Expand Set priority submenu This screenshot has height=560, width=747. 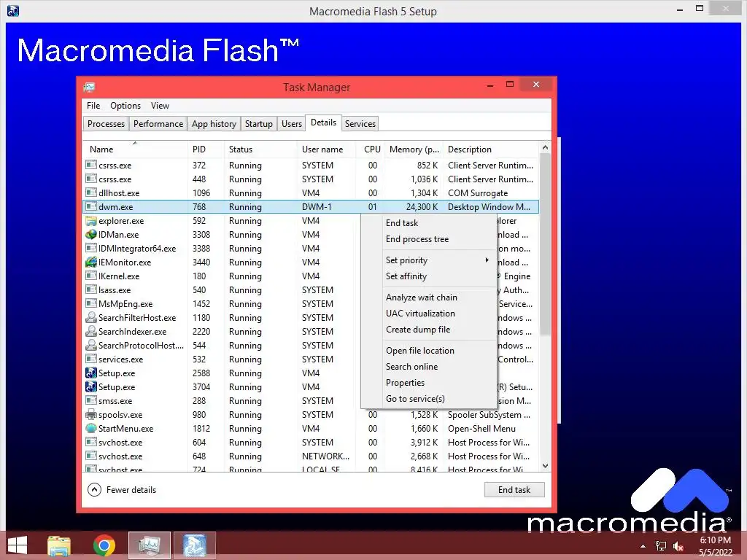pos(438,260)
